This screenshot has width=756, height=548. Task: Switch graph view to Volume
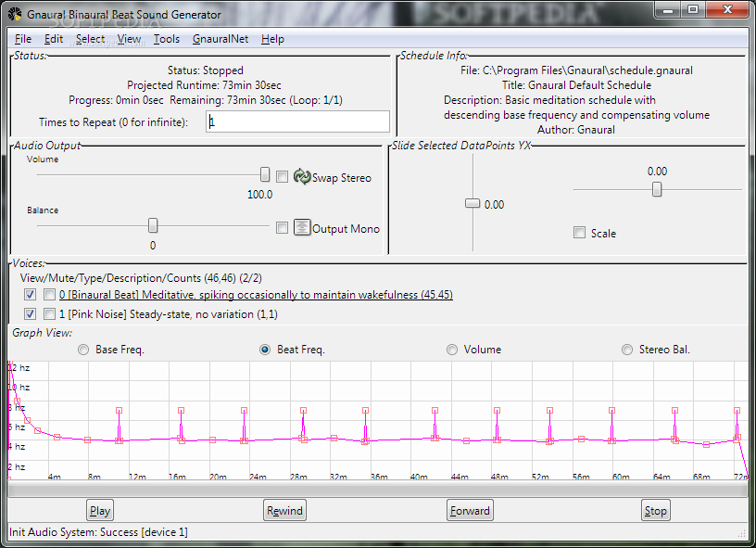(x=452, y=350)
